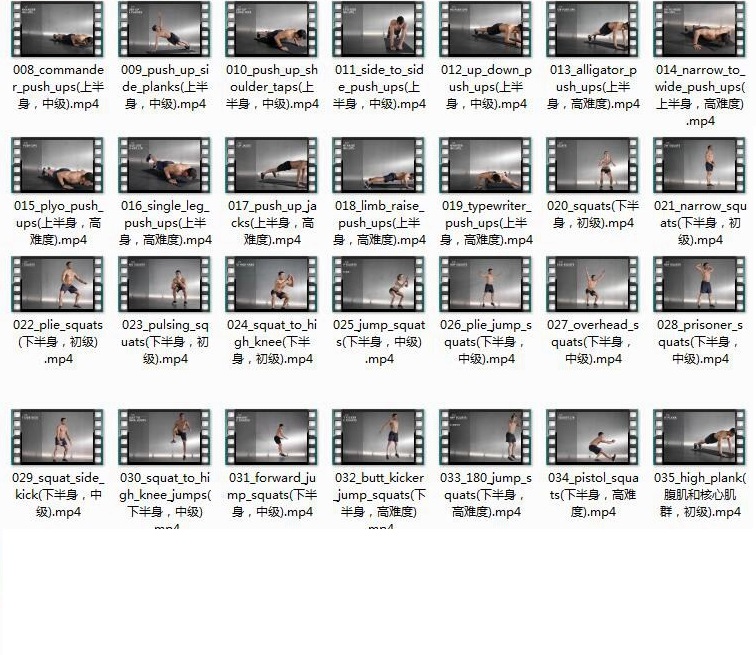Click the 009_push_up_side_planks file name label
756x655 pixels.
pyautogui.click(x=165, y=87)
